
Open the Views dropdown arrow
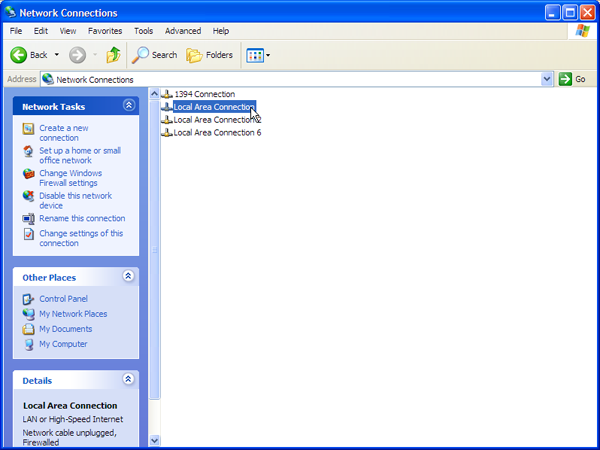coord(268,55)
